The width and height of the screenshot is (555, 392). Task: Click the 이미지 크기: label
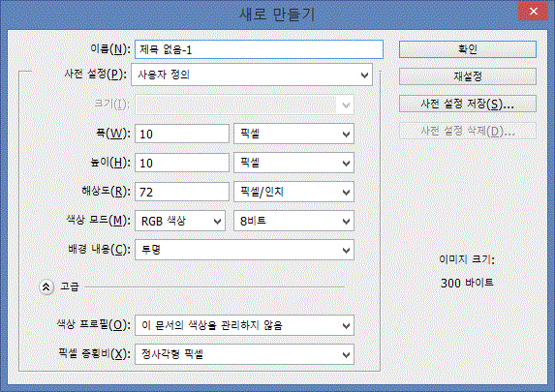point(467,259)
